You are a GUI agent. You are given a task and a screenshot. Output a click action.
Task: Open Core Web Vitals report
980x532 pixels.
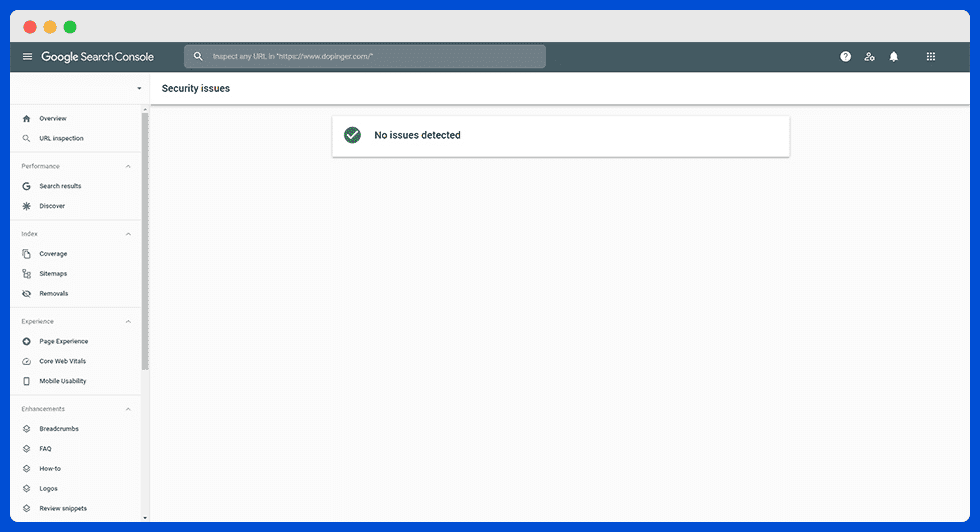tap(62, 361)
